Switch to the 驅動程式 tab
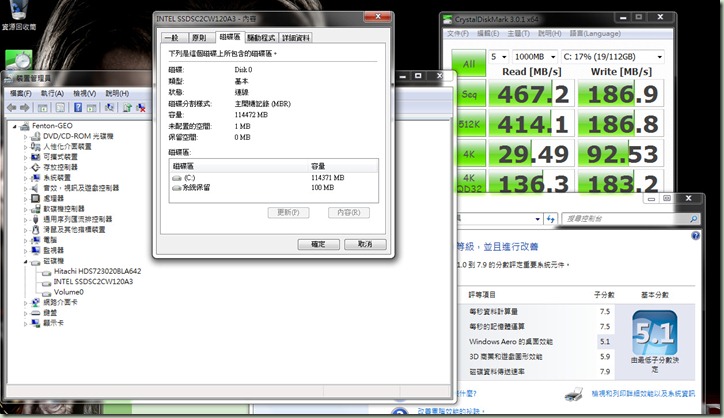 (261, 37)
